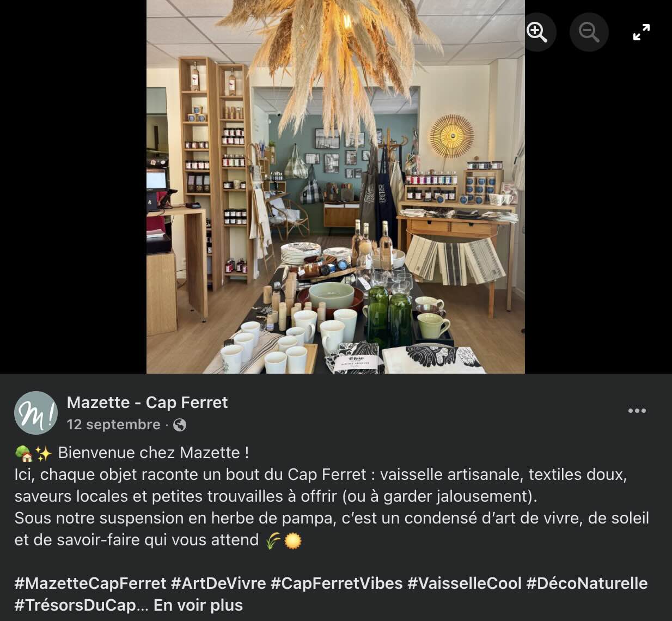672x621 pixels.
Task: Enter fullscreen photo view
Action: coord(642,32)
